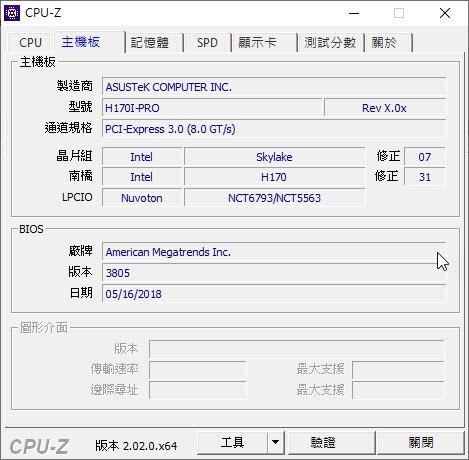The height and width of the screenshot is (460, 469).
Task: Select the manufacturer field ASUSTeK COMPUTER INC.
Action: pos(274,87)
